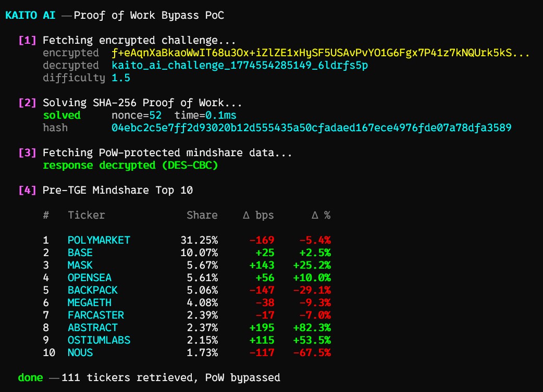Click the 2.15% share value

[x=202, y=340]
